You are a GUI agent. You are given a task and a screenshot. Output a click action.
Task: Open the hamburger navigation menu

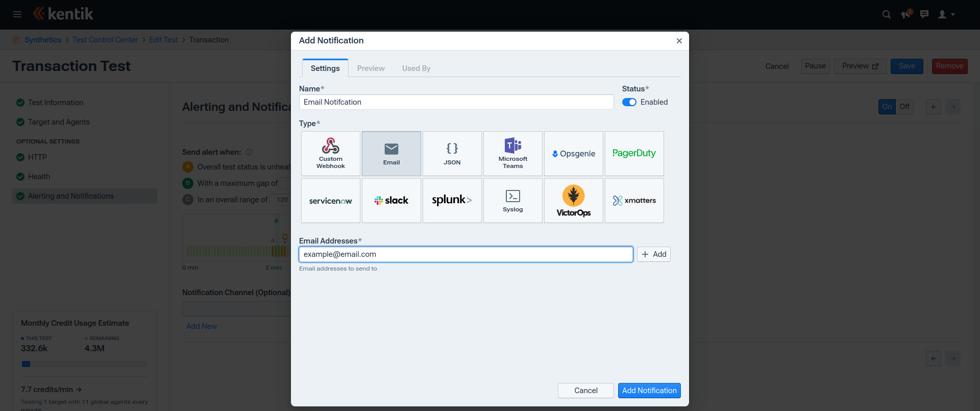pos(17,14)
